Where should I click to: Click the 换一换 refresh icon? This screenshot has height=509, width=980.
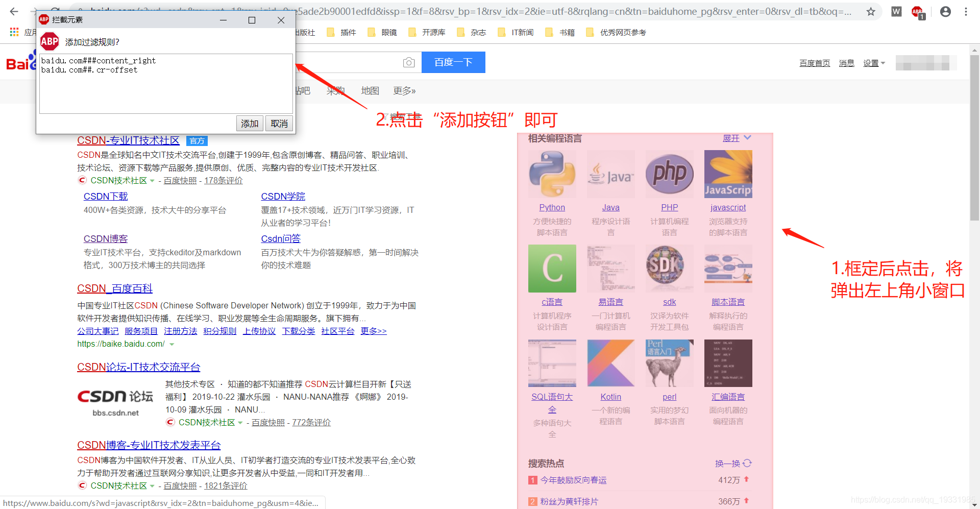click(747, 463)
